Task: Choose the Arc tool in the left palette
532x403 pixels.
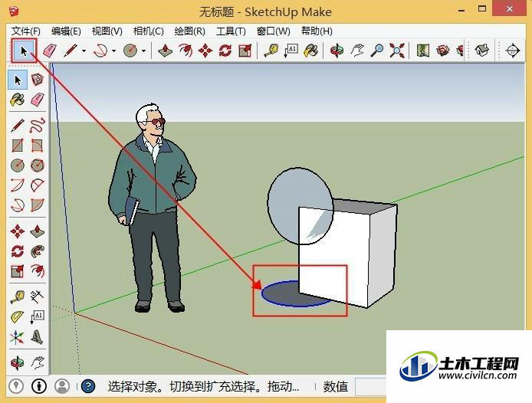Action: [18, 185]
